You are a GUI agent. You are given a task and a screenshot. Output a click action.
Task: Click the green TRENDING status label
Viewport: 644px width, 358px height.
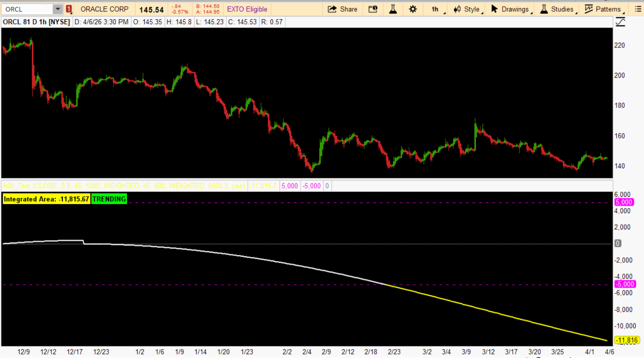[109, 199]
